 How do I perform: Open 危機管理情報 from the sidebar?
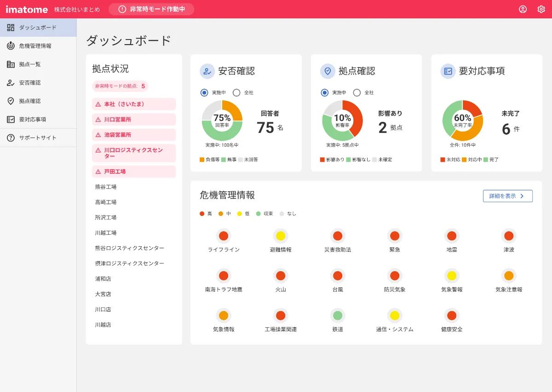[x=32, y=45]
